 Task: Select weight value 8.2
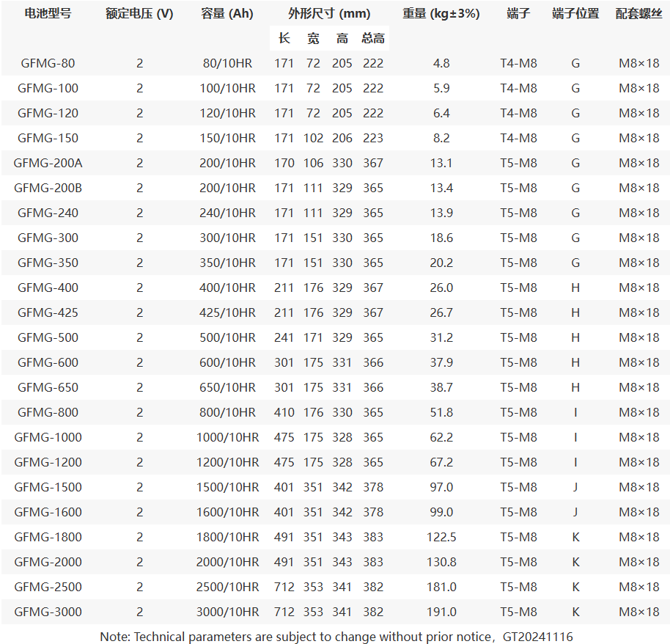click(x=441, y=138)
